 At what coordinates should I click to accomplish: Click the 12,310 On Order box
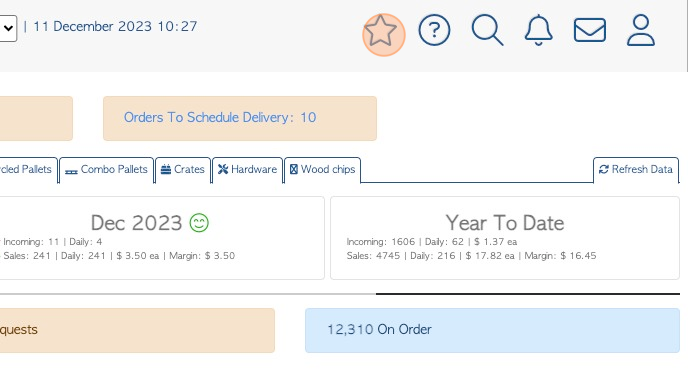point(492,330)
